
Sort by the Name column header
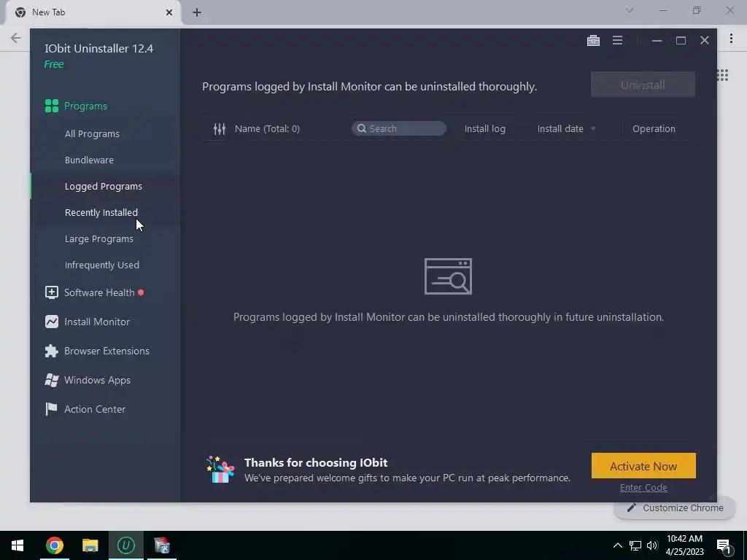tap(267, 128)
